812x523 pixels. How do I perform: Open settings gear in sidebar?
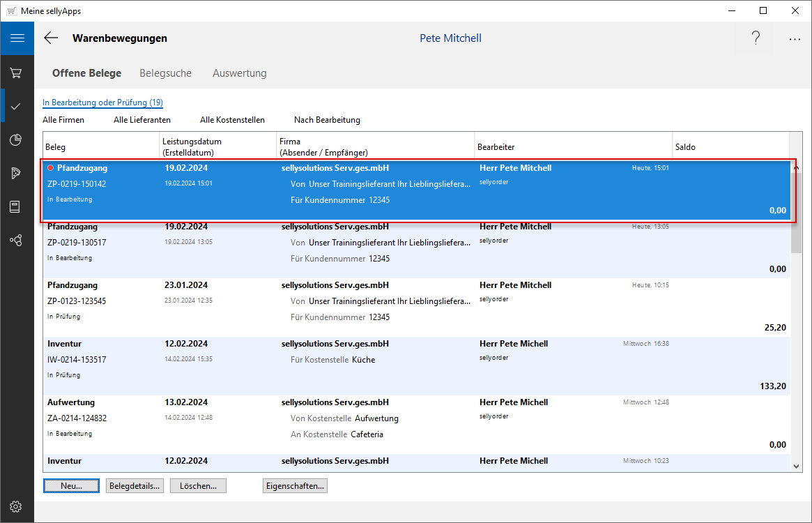(16, 506)
